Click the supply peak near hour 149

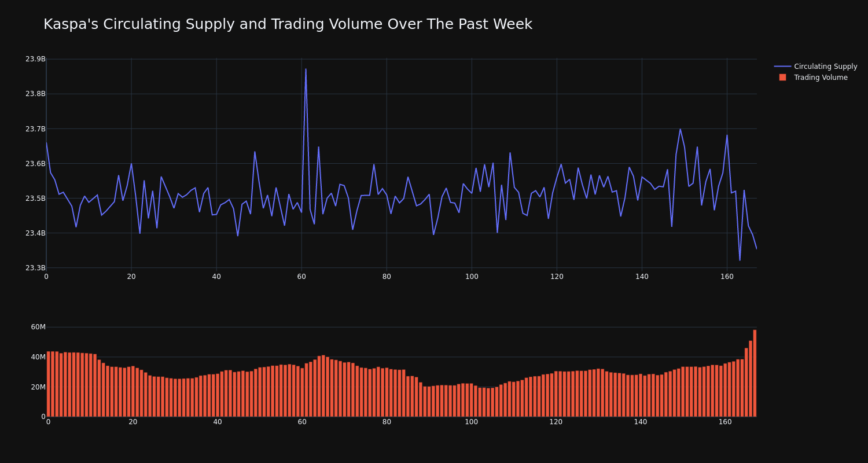pyautogui.click(x=680, y=129)
